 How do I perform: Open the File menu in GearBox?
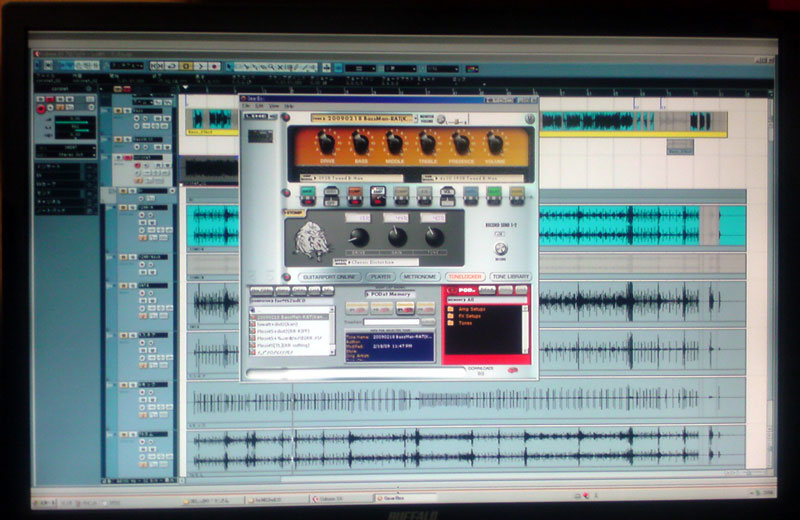[246, 106]
